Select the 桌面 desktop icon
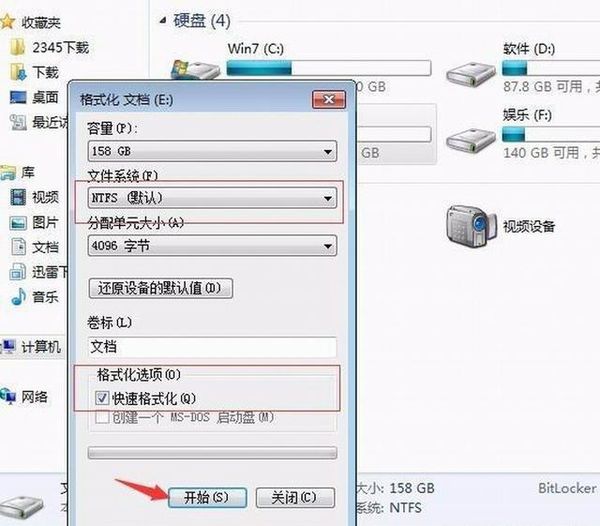The height and width of the screenshot is (526, 600). pyautogui.click(x=18, y=97)
